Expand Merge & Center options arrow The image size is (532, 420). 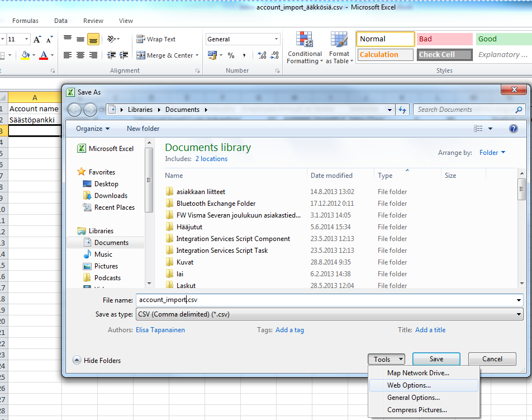tap(197, 55)
